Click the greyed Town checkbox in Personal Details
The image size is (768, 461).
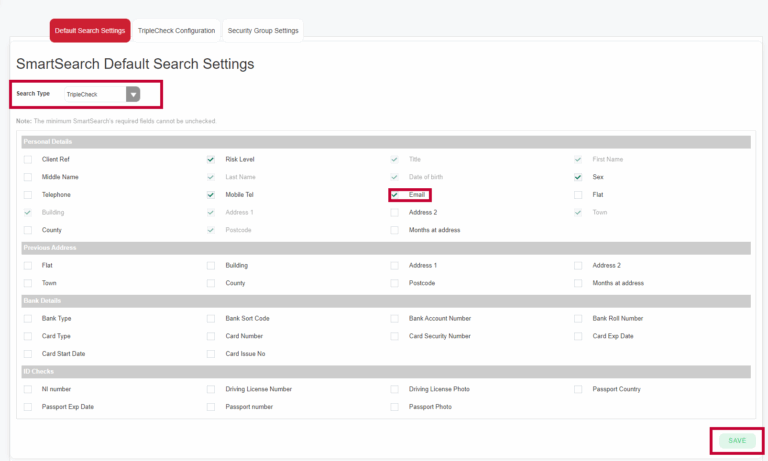click(x=578, y=212)
